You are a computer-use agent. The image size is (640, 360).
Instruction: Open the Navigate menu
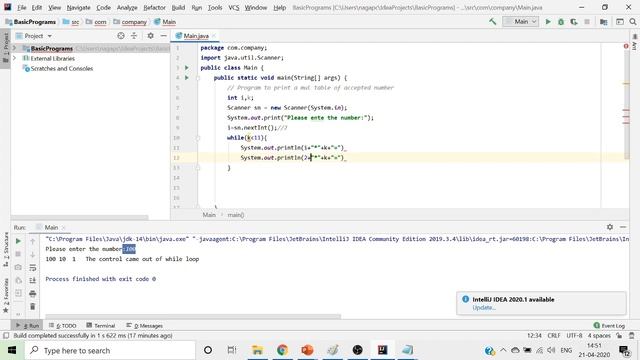(x=78, y=7)
